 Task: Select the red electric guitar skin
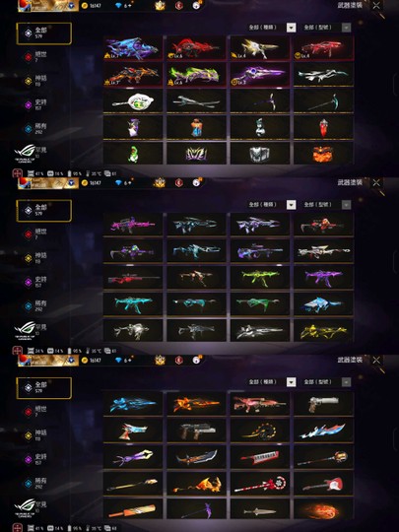click(x=323, y=483)
